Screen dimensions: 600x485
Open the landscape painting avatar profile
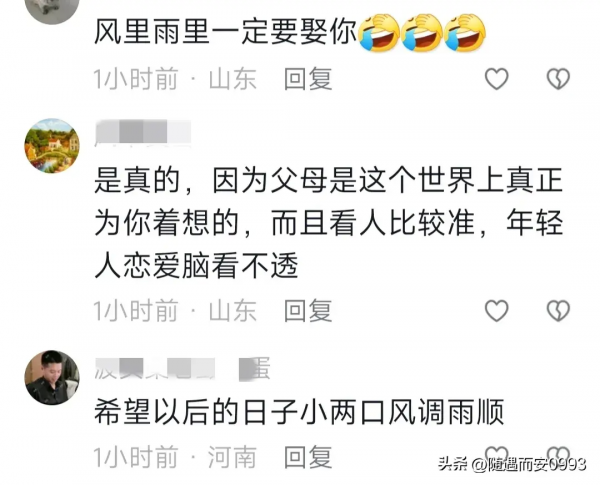(52, 146)
